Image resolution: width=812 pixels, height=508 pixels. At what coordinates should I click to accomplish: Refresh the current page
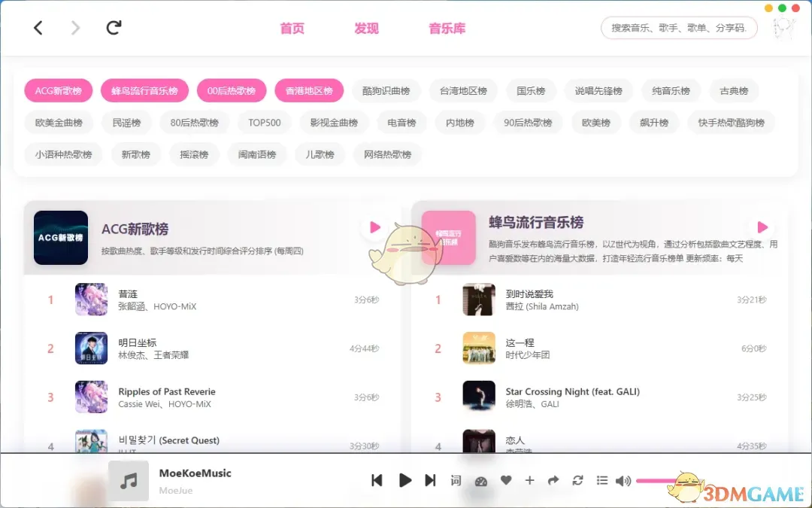[x=114, y=27]
